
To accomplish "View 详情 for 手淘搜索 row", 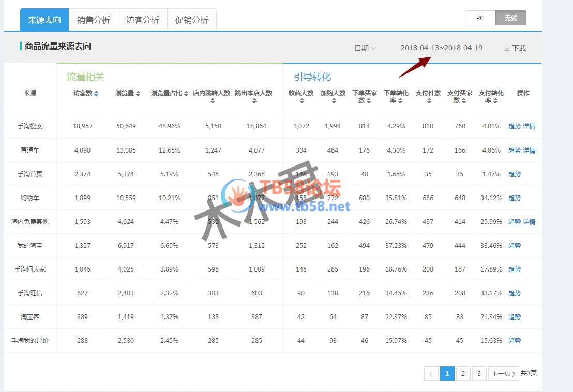I will [529, 126].
